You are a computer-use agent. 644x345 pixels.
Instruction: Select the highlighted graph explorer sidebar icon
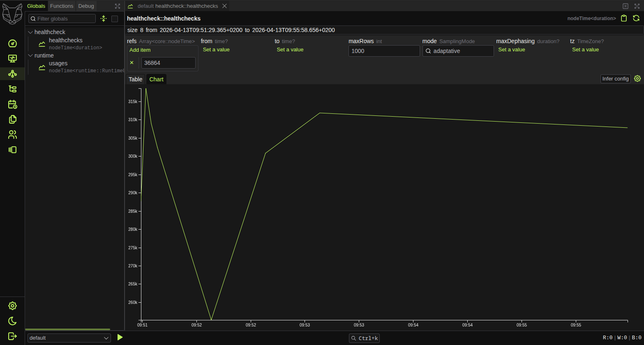(x=12, y=74)
